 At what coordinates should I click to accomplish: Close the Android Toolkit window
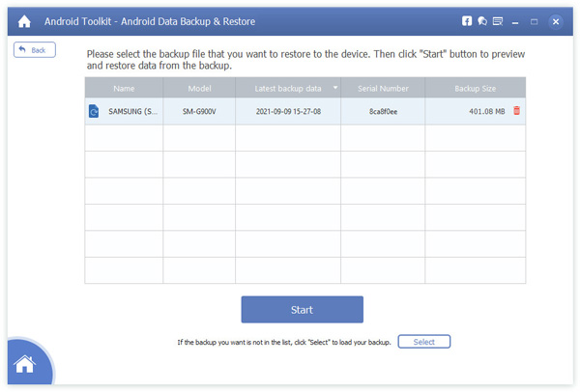[556, 22]
